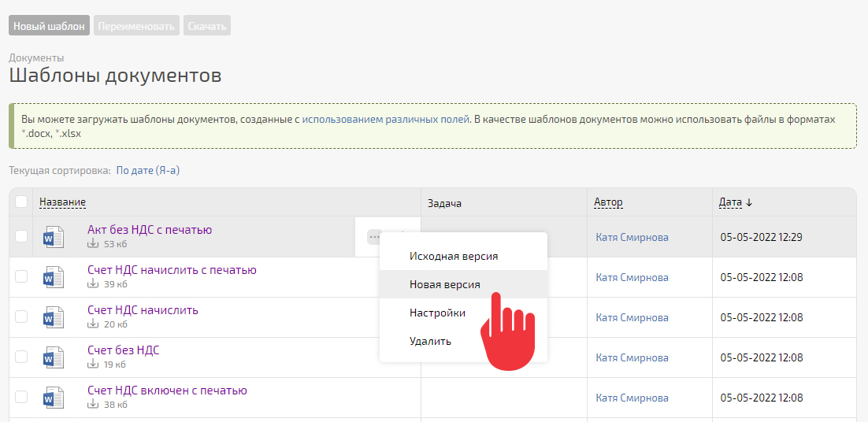
Task: Click Word file icon beside Счет НДС начислить
Action: [x=54, y=317]
